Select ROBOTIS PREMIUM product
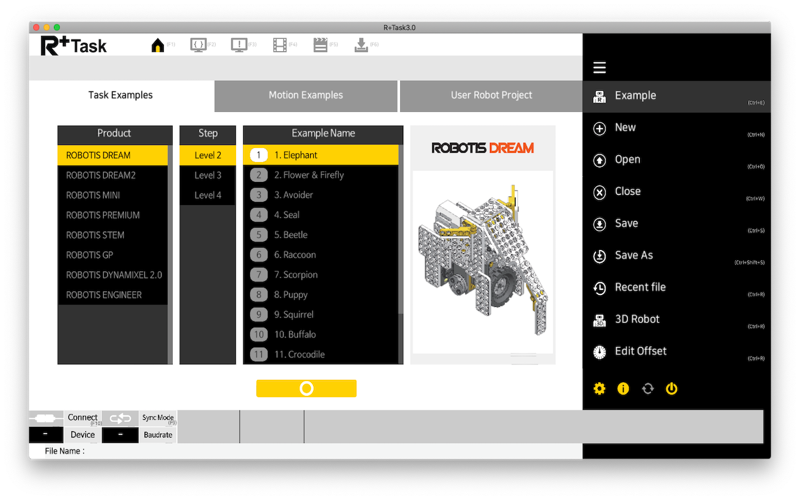The image size is (800, 500). click(112, 215)
